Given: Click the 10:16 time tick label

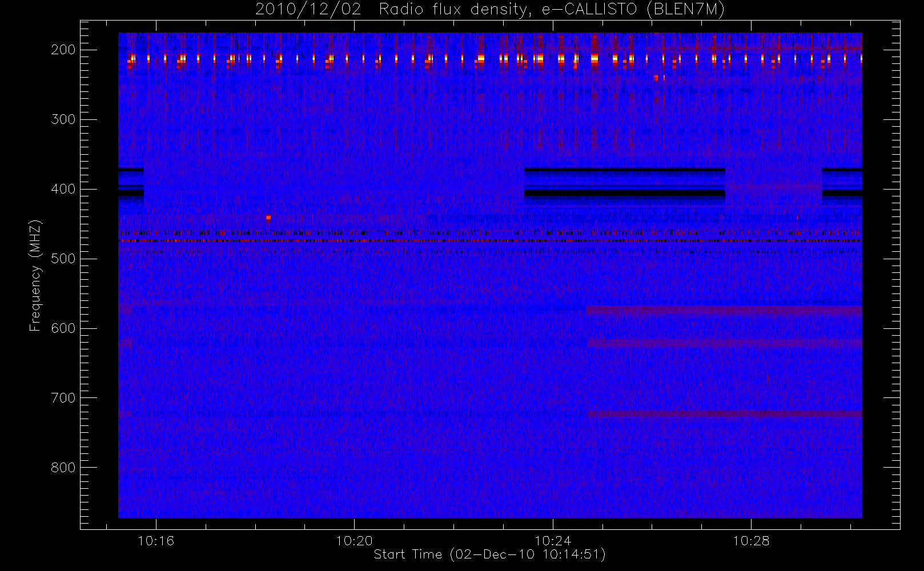Looking at the screenshot, I should [x=156, y=541].
